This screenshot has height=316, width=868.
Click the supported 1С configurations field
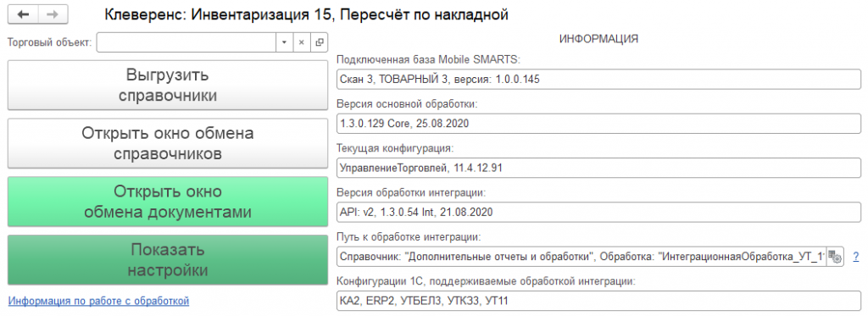tap(598, 301)
